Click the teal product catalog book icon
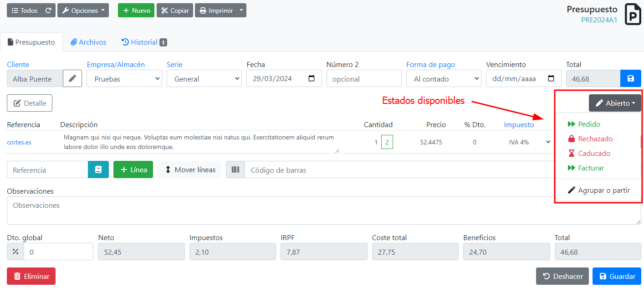The height and width of the screenshot is (303, 644). [x=98, y=169]
